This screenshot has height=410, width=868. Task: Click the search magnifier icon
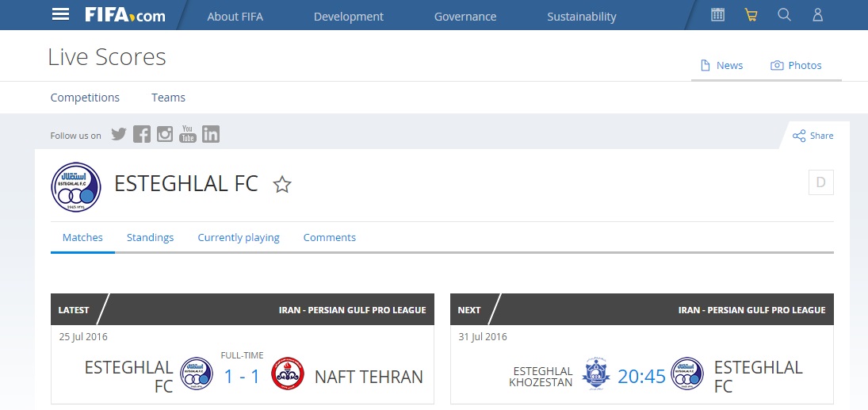point(785,15)
